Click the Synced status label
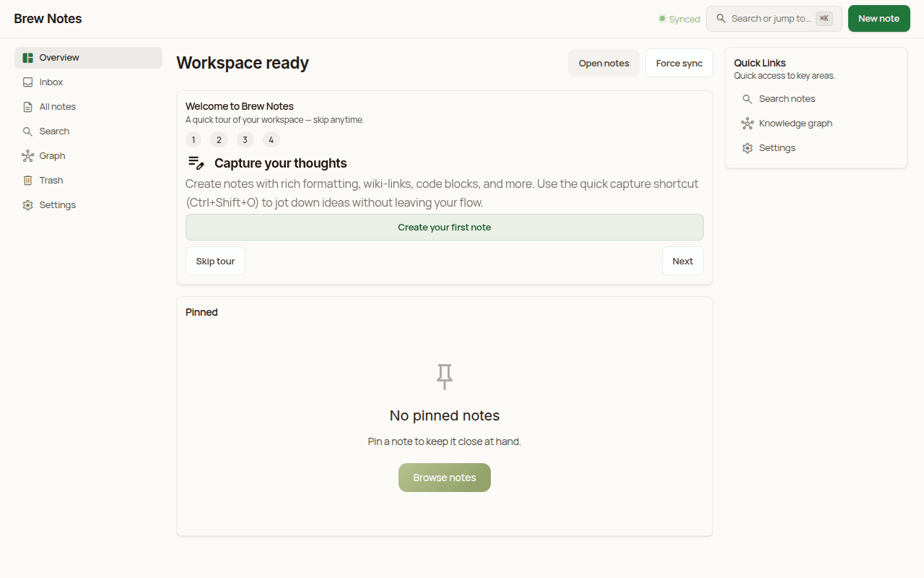 (x=684, y=20)
